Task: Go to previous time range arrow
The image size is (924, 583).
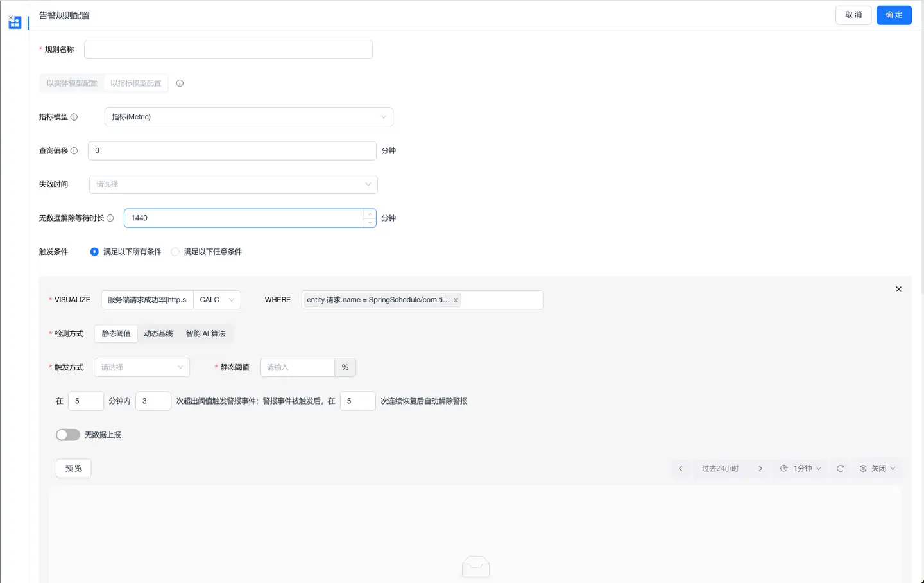Action: (x=681, y=469)
